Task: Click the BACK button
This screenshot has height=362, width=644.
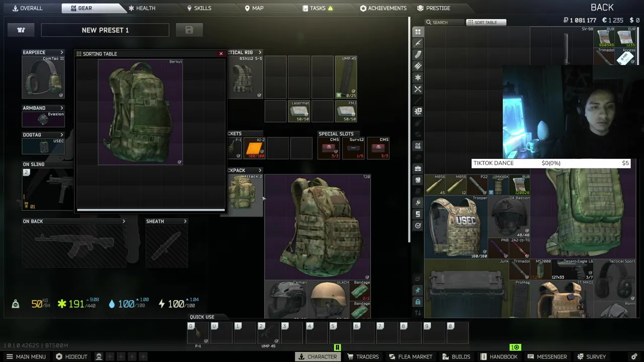Action: (602, 8)
